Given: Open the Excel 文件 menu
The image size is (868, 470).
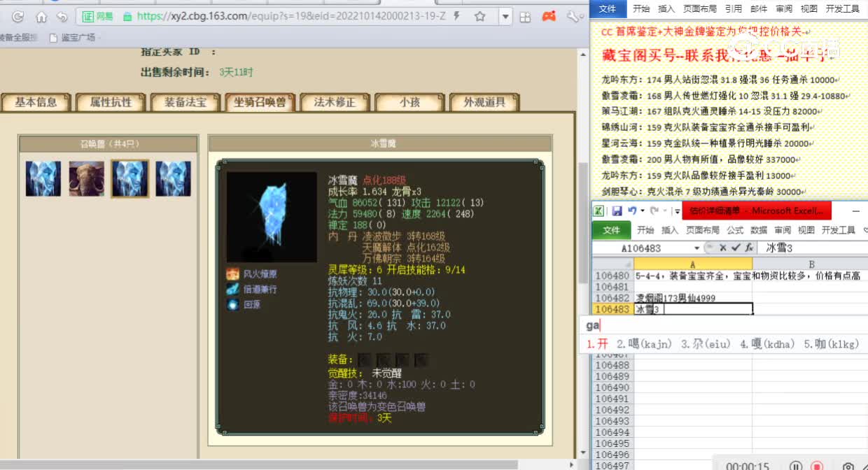Looking at the screenshot, I should (611, 230).
